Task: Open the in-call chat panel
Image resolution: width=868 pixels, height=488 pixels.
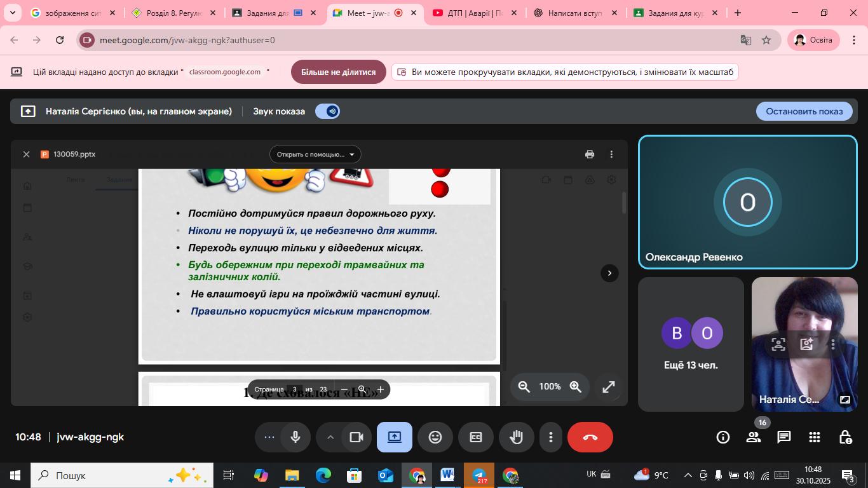Action: tap(784, 437)
